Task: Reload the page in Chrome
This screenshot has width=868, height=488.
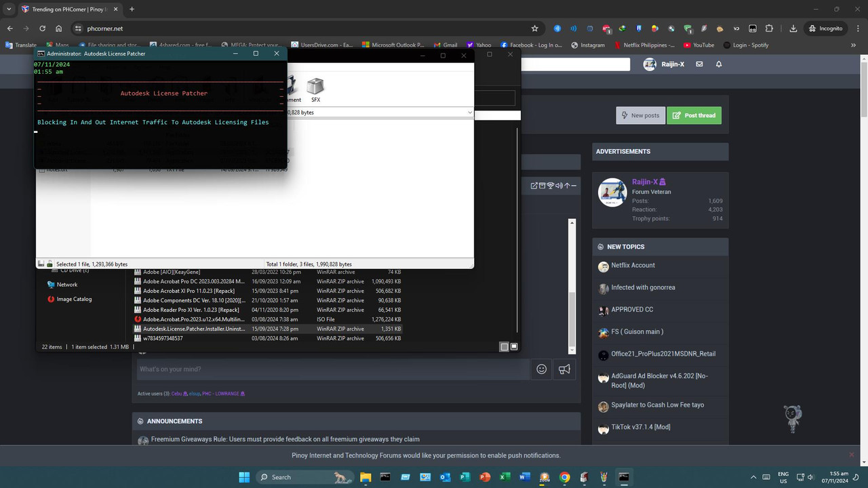Action: tap(43, 28)
